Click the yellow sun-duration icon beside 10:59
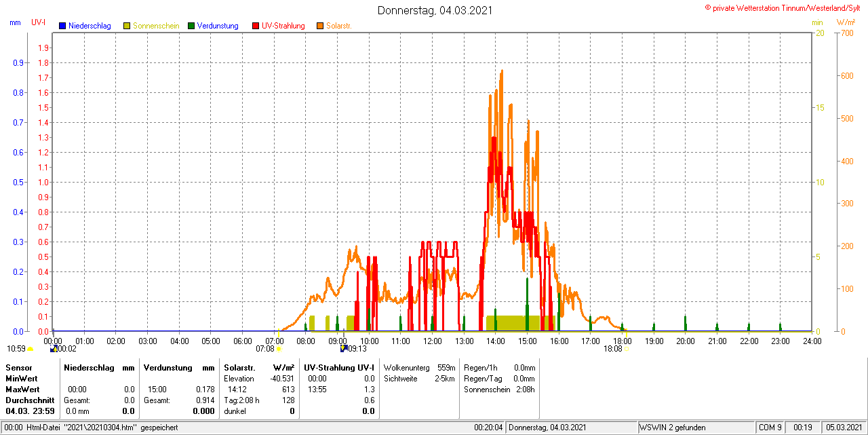Image resolution: width=868 pixels, height=435 pixels. point(30,349)
